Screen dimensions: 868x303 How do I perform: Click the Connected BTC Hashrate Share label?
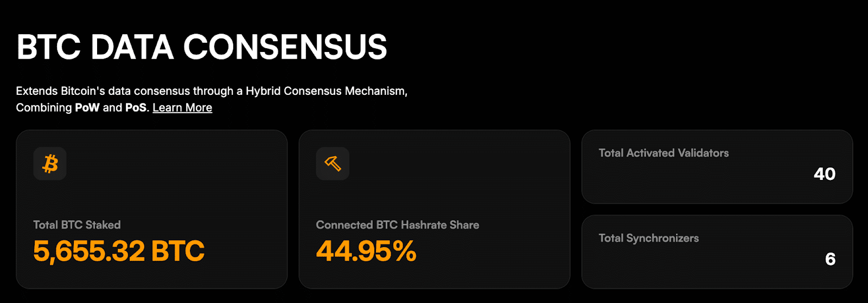pyautogui.click(x=398, y=225)
